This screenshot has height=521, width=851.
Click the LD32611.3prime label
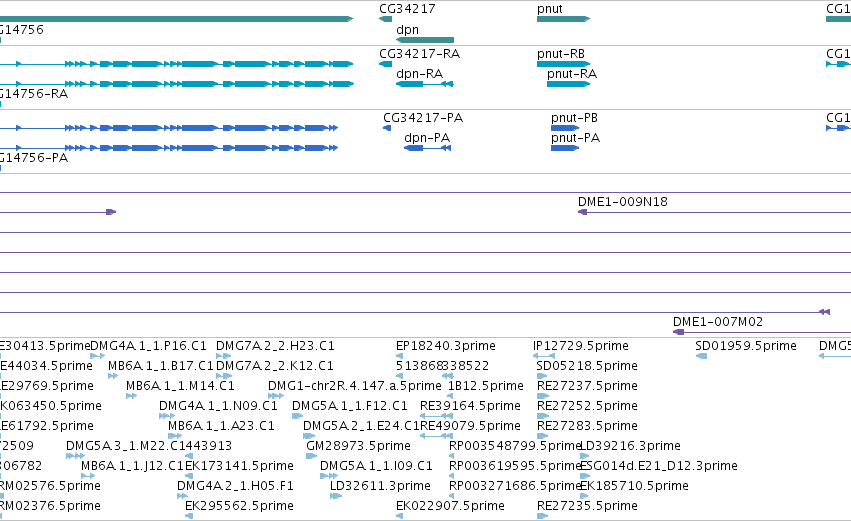click(380, 486)
